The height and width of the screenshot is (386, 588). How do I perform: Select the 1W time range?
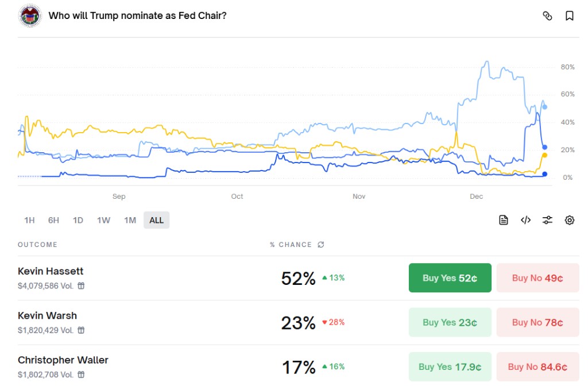(x=103, y=220)
